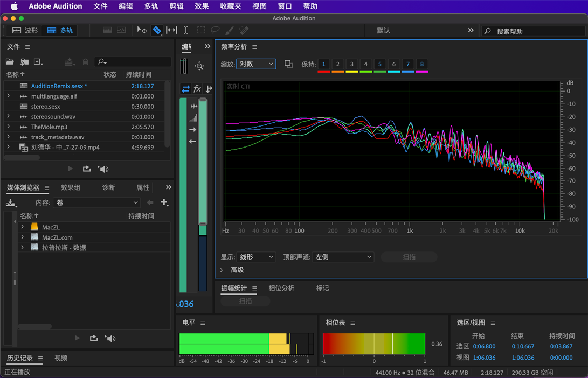Image resolution: width=588 pixels, height=378 pixels.
Task: Click the 默认 workspace button
Action: [384, 30]
